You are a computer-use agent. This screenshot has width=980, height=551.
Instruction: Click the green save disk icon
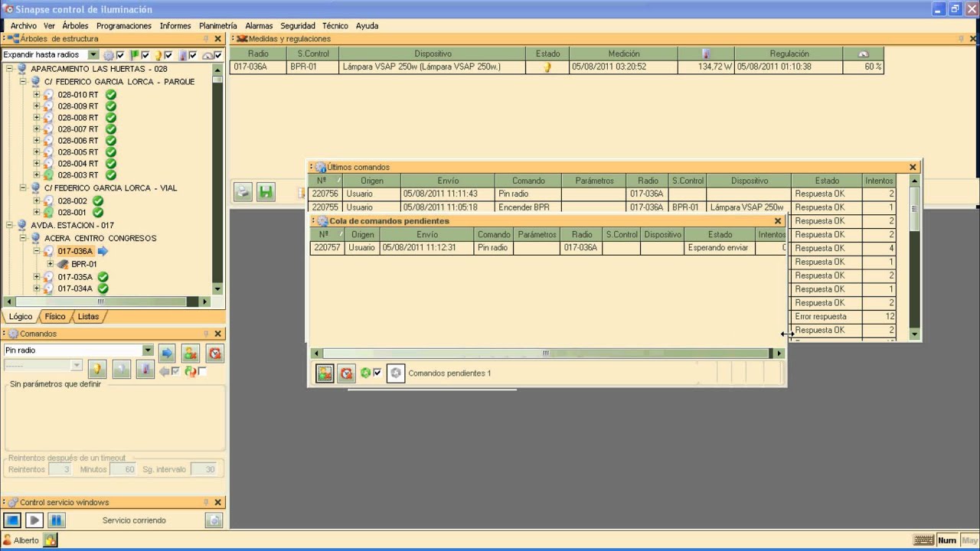click(266, 192)
